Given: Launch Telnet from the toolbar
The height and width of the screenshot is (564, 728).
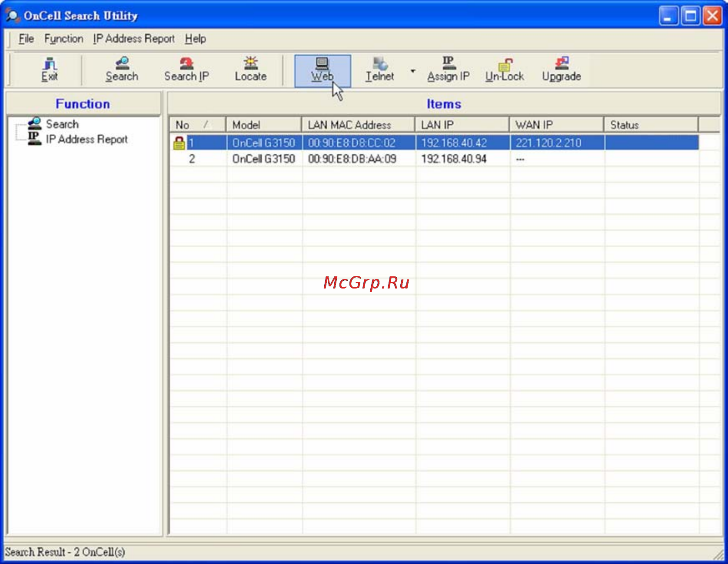Looking at the screenshot, I should pos(380,70).
